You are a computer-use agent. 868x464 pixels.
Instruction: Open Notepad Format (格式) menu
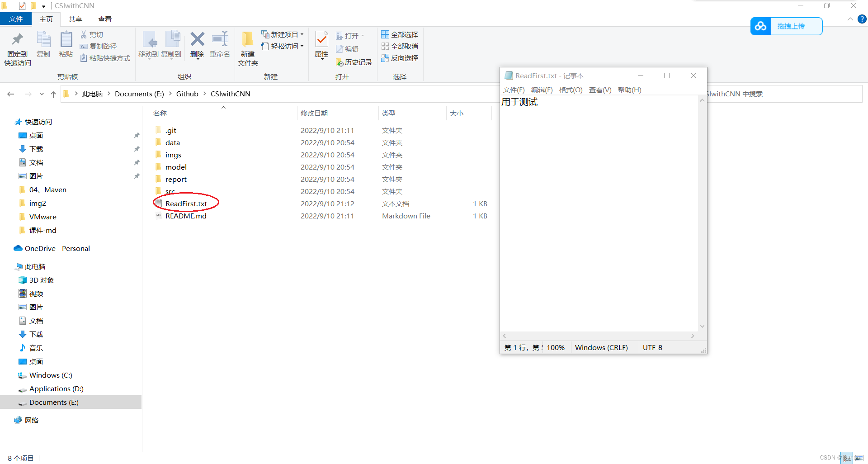[571, 90]
